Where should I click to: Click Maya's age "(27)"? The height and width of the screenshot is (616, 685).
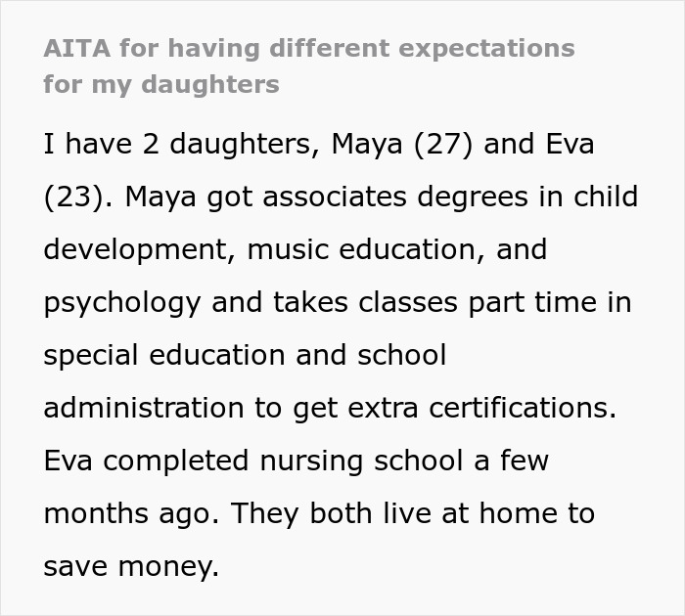tap(447, 145)
